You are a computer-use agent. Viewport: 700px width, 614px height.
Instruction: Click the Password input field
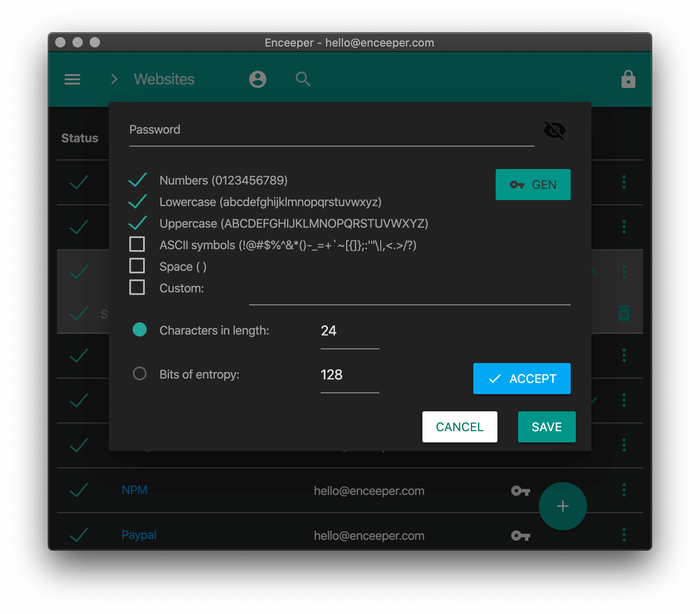331,130
